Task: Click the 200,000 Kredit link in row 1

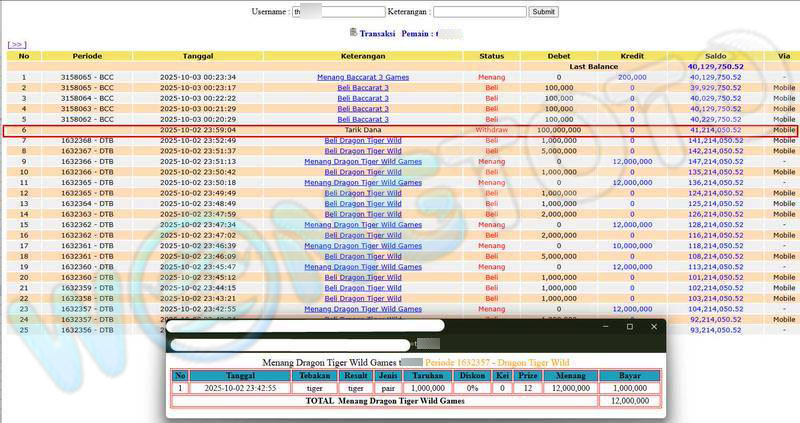Action: pos(631,77)
